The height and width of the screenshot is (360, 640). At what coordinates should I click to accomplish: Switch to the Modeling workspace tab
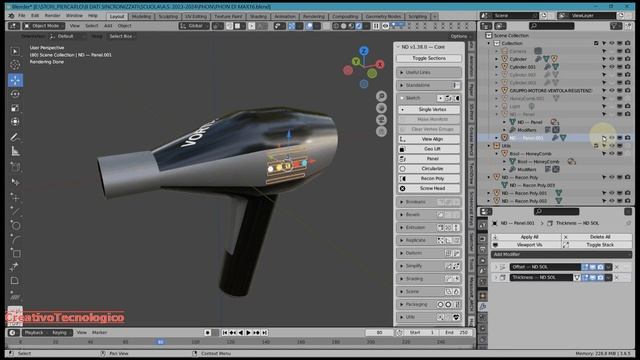point(141,16)
